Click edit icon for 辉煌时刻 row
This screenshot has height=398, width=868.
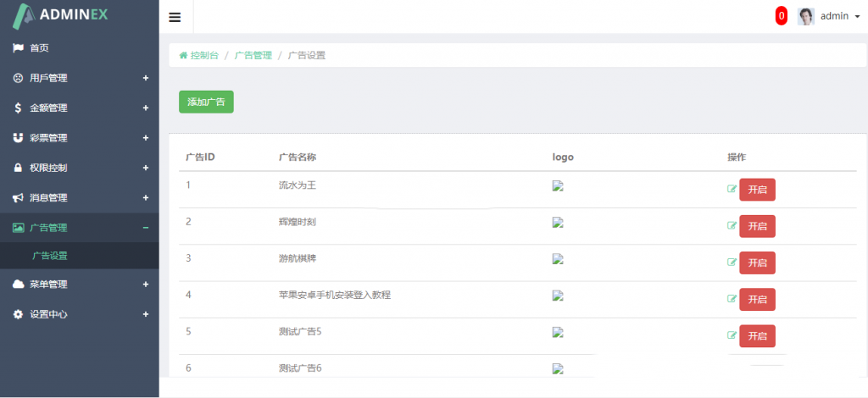pos(732,226)
